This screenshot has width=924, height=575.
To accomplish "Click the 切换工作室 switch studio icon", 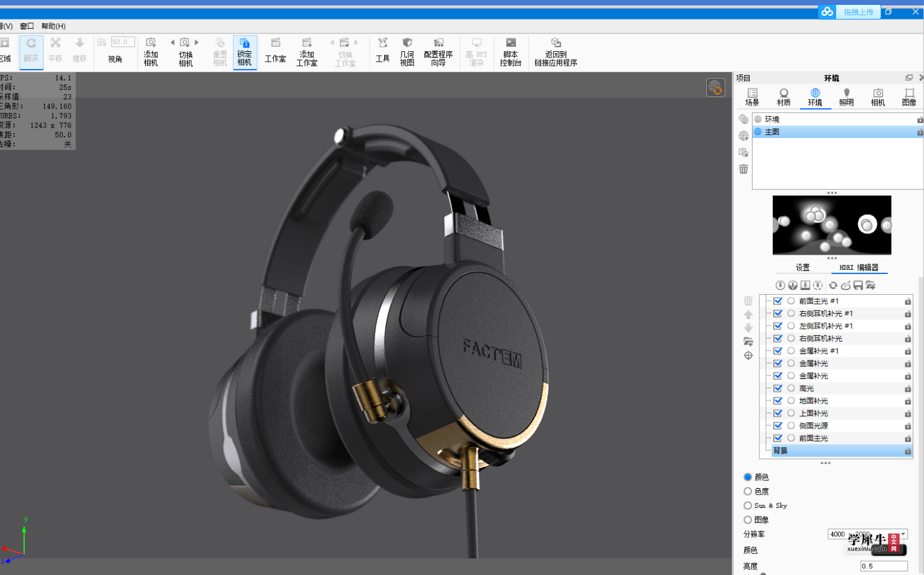I will 345,43.
